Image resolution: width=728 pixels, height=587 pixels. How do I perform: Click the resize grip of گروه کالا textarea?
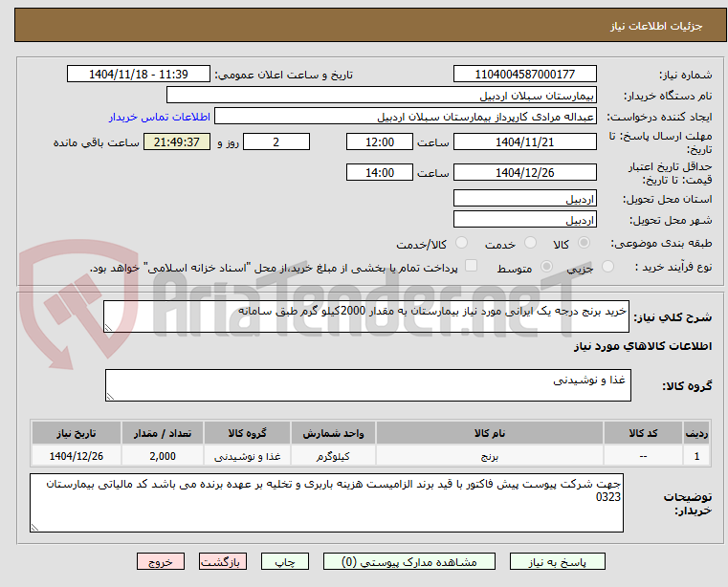110,397
